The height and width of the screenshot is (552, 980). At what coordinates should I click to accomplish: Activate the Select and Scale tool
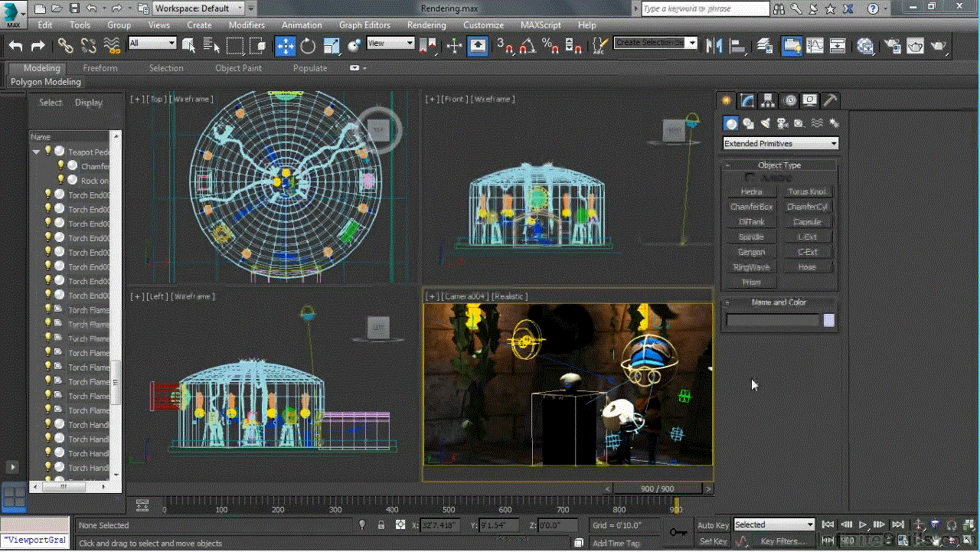point(332,46)
